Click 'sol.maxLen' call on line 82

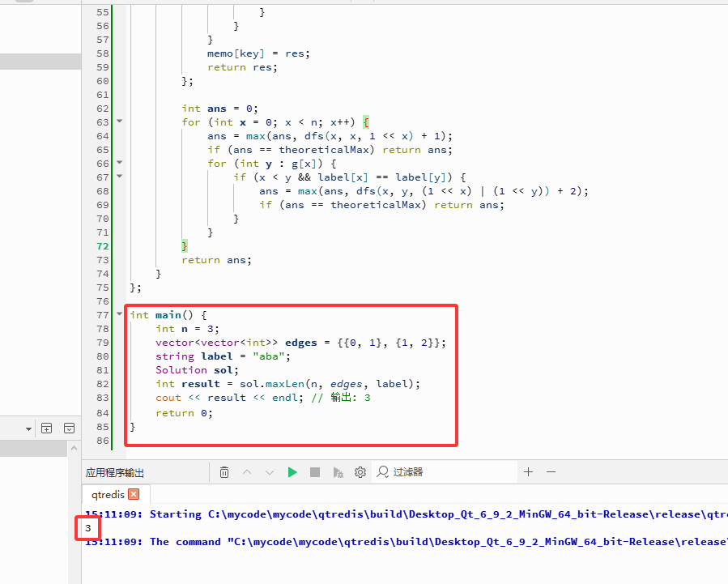[x=271, y=385]
